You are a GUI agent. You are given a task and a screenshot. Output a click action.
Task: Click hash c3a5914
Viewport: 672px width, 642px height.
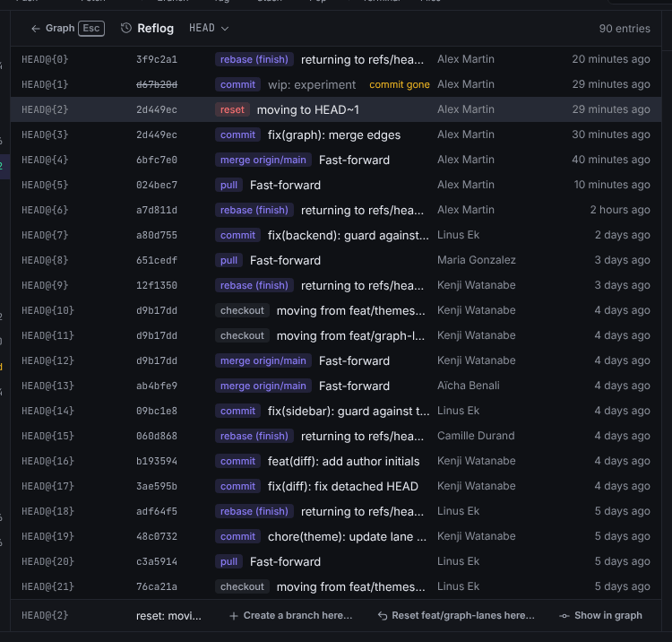[x=157, y=561]
